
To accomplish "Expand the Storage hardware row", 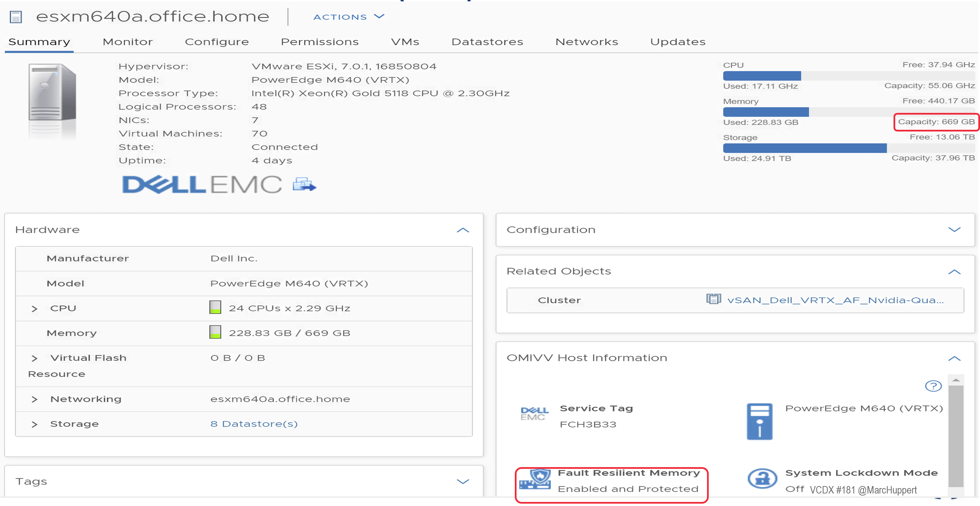I will 34,424.
